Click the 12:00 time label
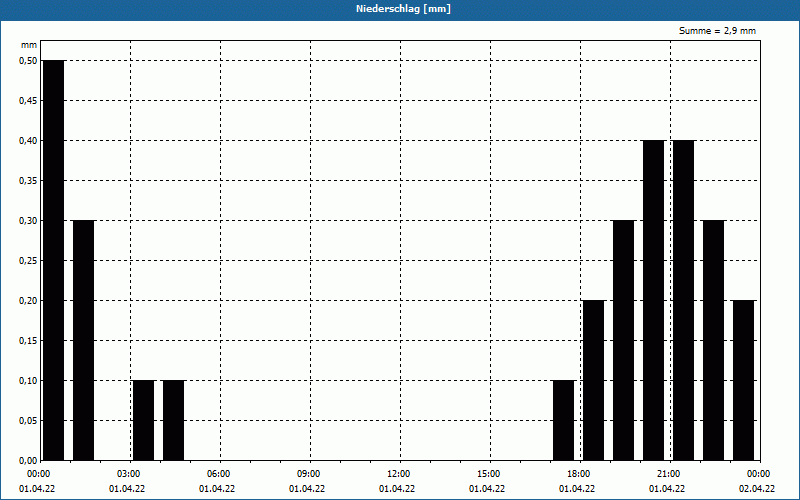The image size is (800, 500). tap(399, 474)
